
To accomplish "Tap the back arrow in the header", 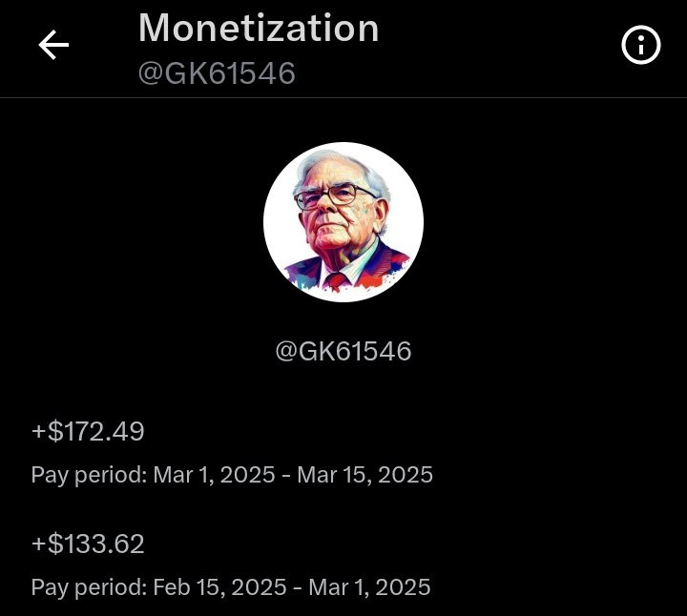I will tap(53, 45).
